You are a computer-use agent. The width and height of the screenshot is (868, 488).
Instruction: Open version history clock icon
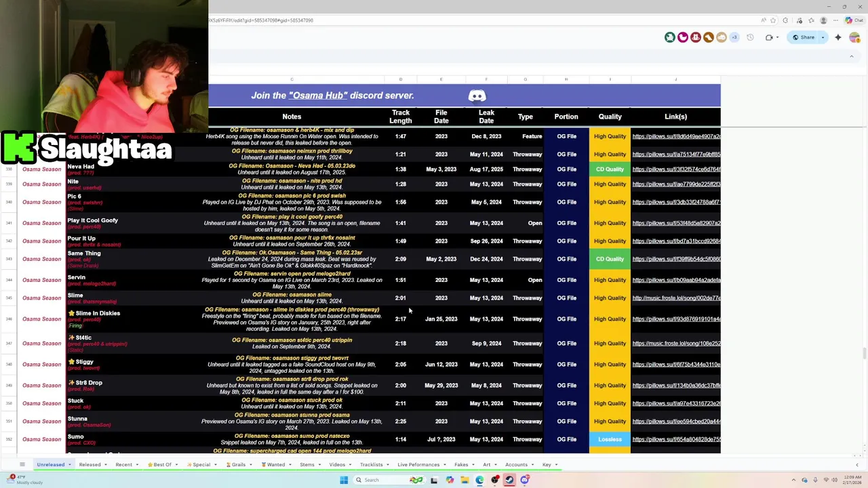[750, 37]
